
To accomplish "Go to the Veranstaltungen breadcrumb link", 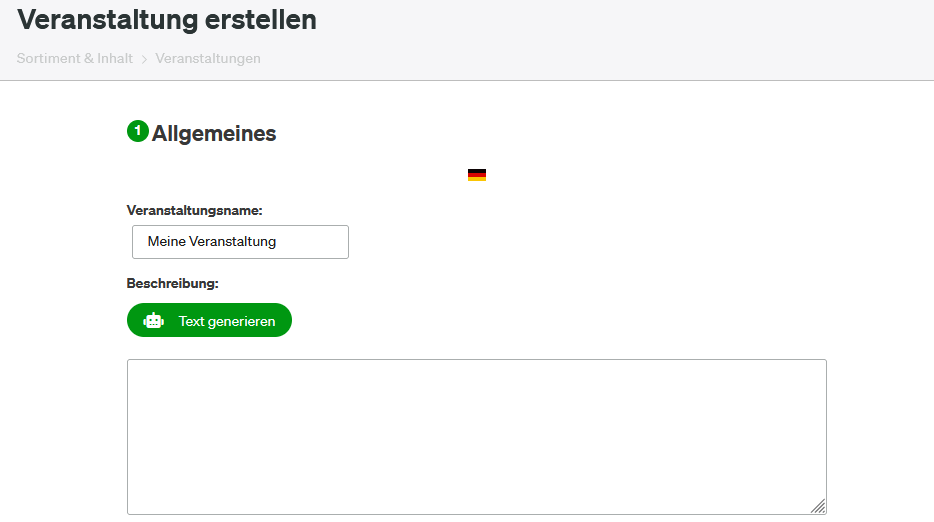I will pyautogui.click(x=208, y=58).
